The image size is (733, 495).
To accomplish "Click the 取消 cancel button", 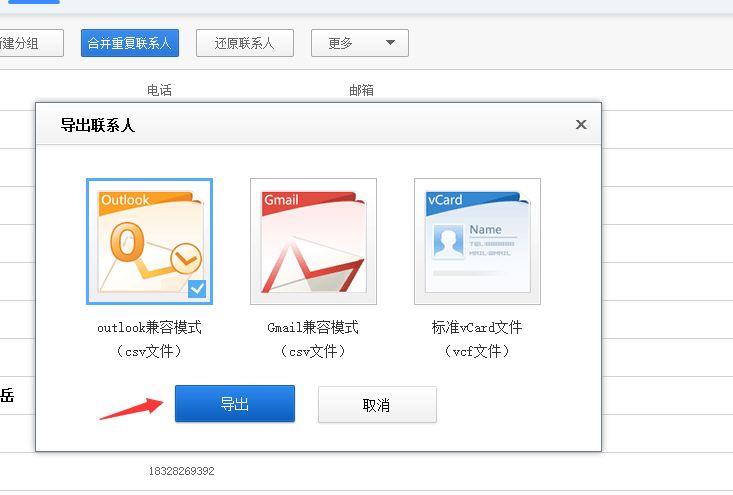I will [377, 405].
